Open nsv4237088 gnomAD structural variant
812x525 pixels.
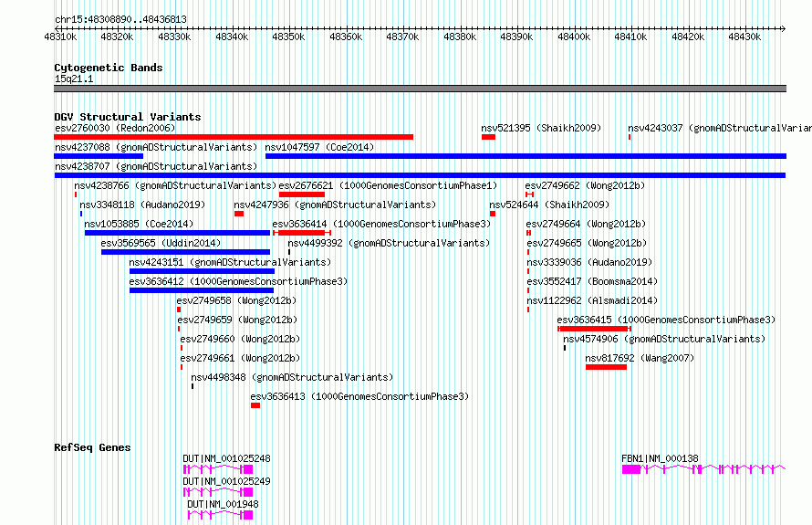pos(156,147)
